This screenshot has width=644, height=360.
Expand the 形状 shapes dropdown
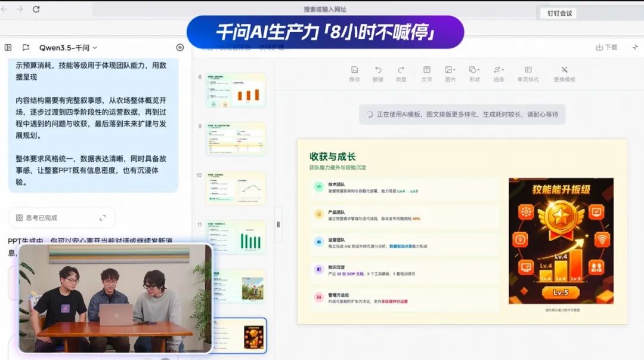(x=474, y=72)
